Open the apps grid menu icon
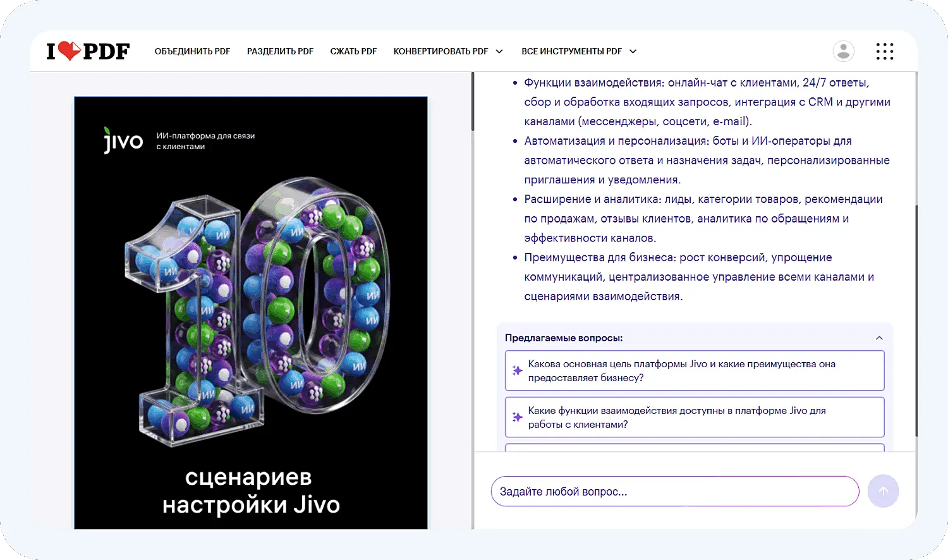The width and height of the screenshot is (948, 560). click(885, 51)
